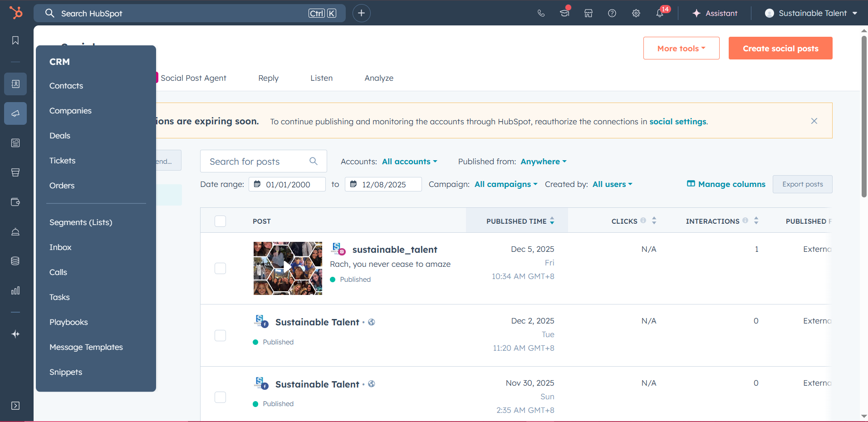Screen dimensions: 868x422
Task: Click Create social posts button
Action: (x=780, y=48)
